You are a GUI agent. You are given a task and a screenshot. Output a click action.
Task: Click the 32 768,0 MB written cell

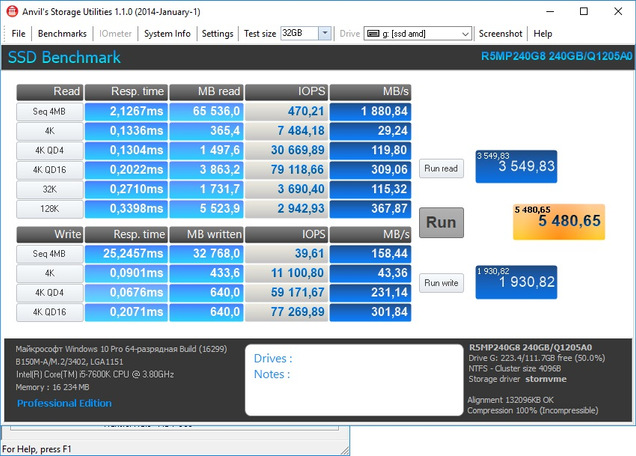206,254
